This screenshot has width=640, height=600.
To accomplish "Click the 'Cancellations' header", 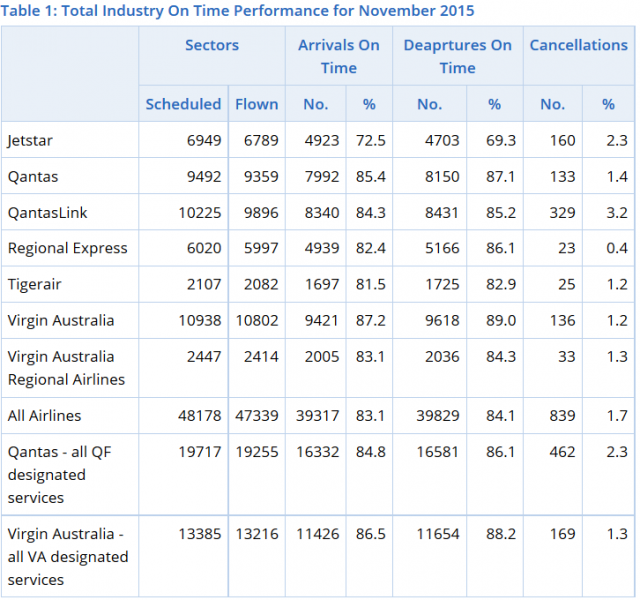I will tap(578, 45).
